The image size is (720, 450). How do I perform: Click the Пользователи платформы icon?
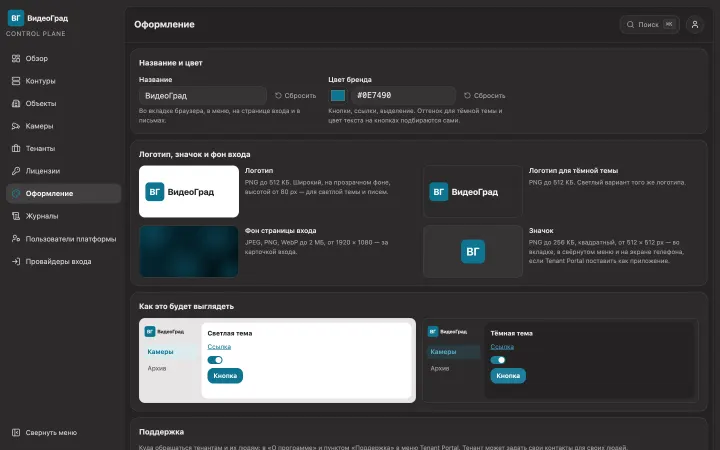[x=16, y=239]
